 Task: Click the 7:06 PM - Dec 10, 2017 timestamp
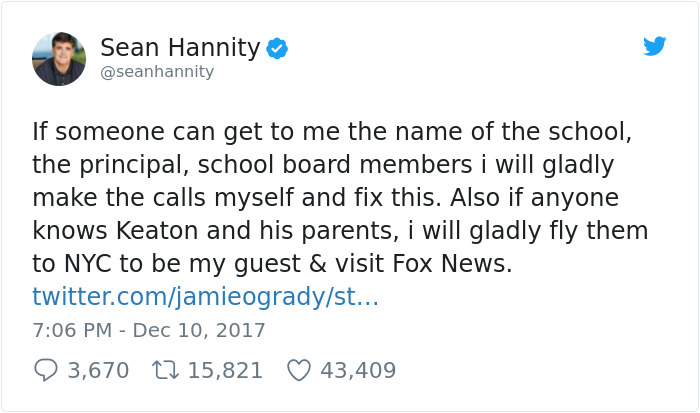tap(149, 330)
